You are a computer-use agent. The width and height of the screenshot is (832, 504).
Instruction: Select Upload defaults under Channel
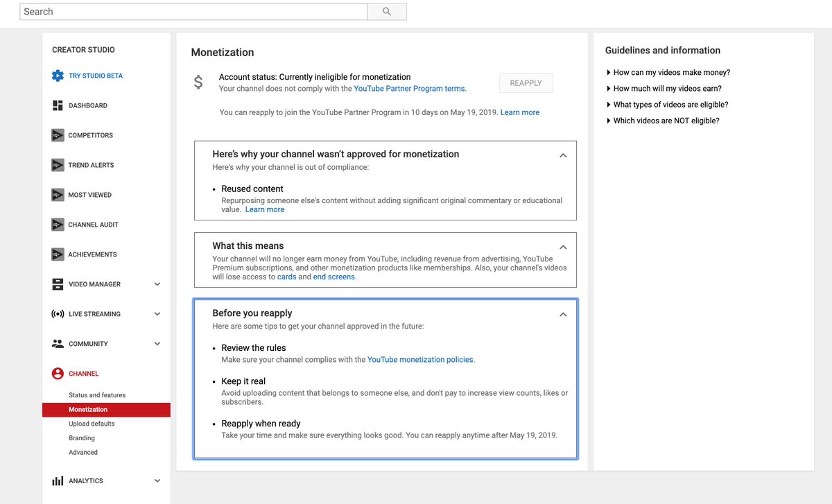click(x=92, y=424)
